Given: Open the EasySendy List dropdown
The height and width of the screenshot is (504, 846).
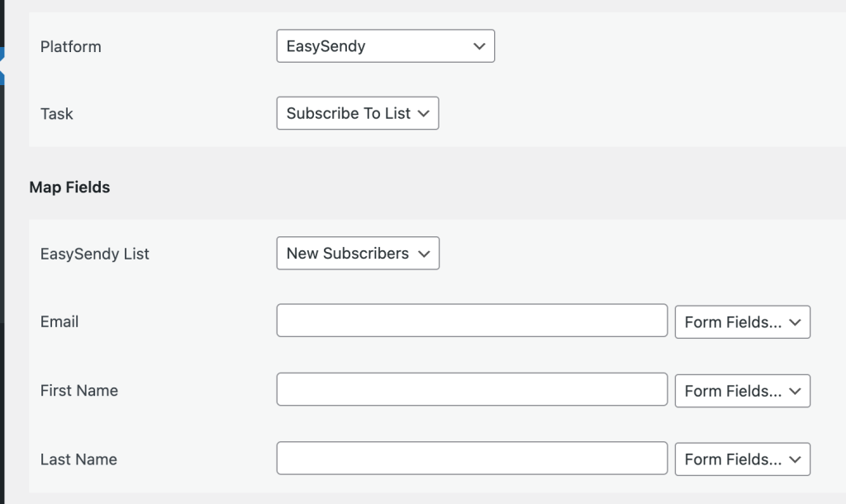Looking at the screenshot, I should coord(357,254).
